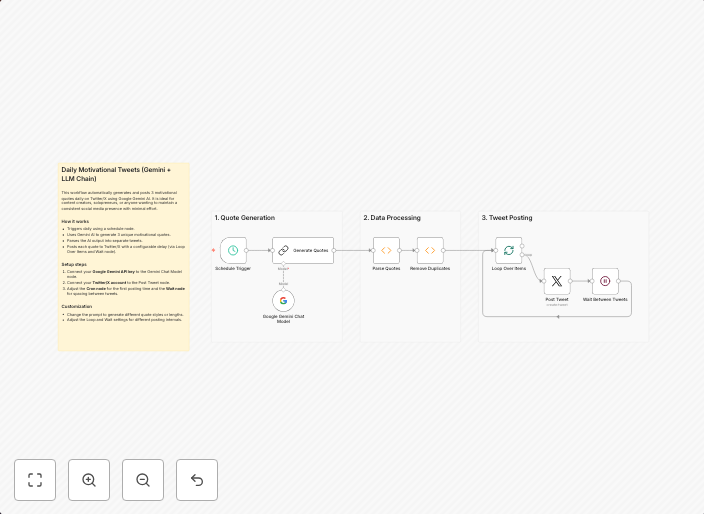704x514 pixels.
Task: Zoom in on the workflow canvas
Action: pyautogui.click(x=89, y=480)
